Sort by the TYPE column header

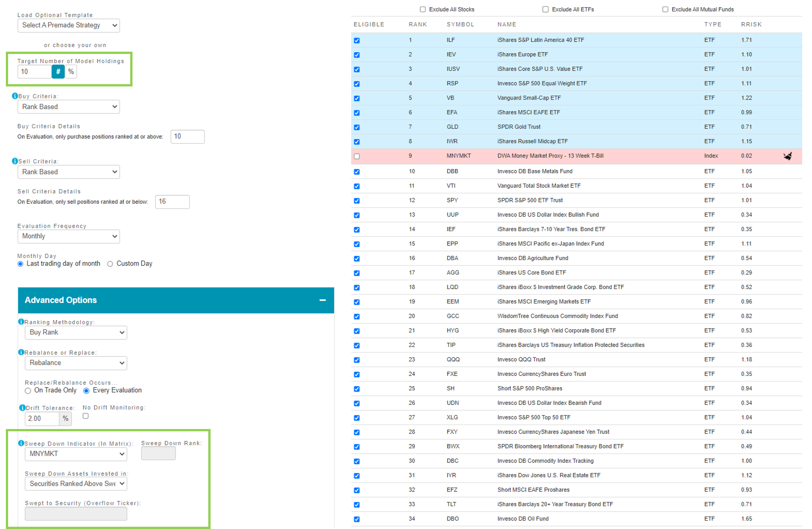pyautogui.click(x=713, y=25)
